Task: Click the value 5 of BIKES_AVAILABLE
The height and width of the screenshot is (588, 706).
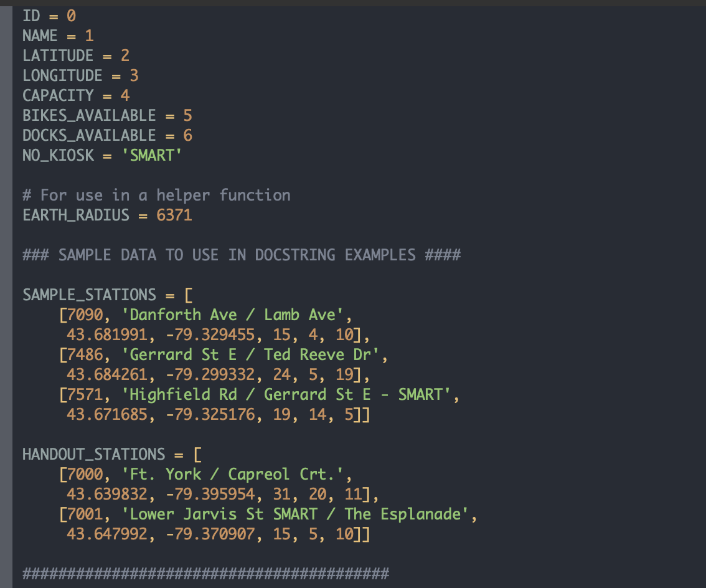Action: (x=188, y=115)
